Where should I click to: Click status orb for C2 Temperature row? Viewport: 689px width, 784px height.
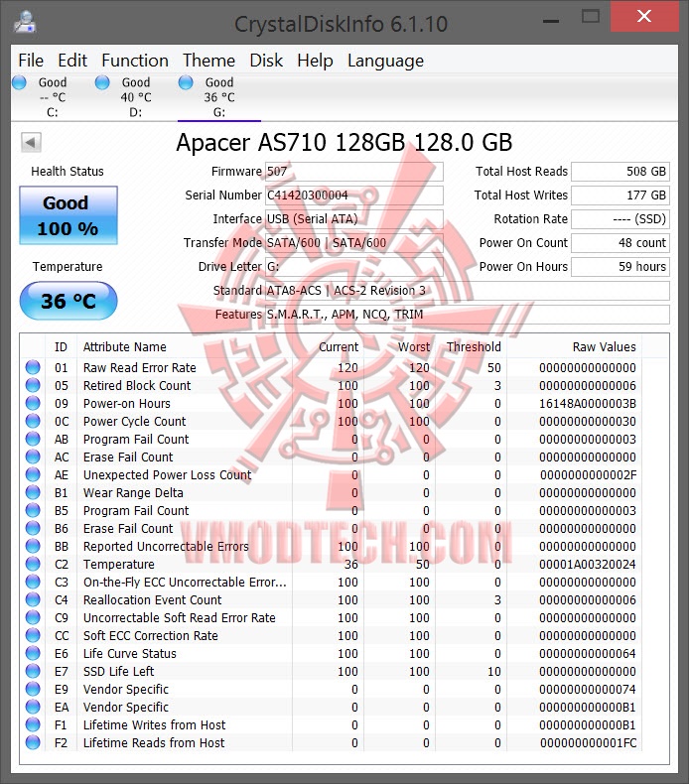(33, 564)
